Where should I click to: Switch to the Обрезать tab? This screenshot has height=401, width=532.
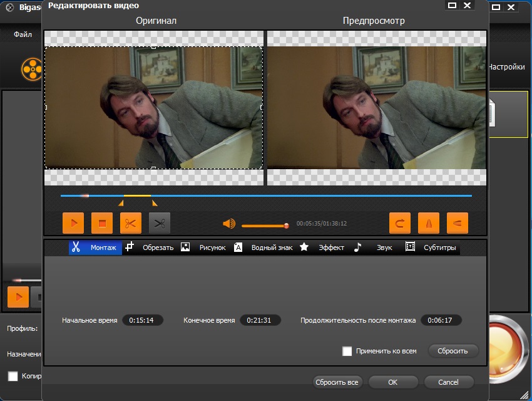pos(150,247)
